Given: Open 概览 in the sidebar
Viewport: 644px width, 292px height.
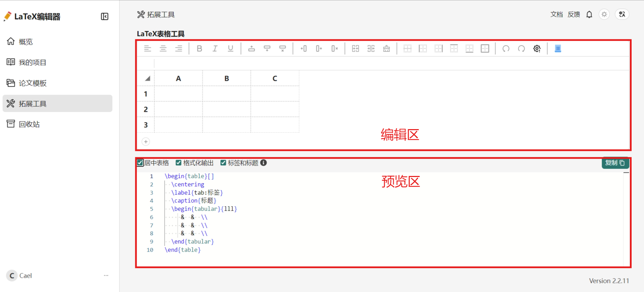Looking at the screenshot, I should [57, 42].
